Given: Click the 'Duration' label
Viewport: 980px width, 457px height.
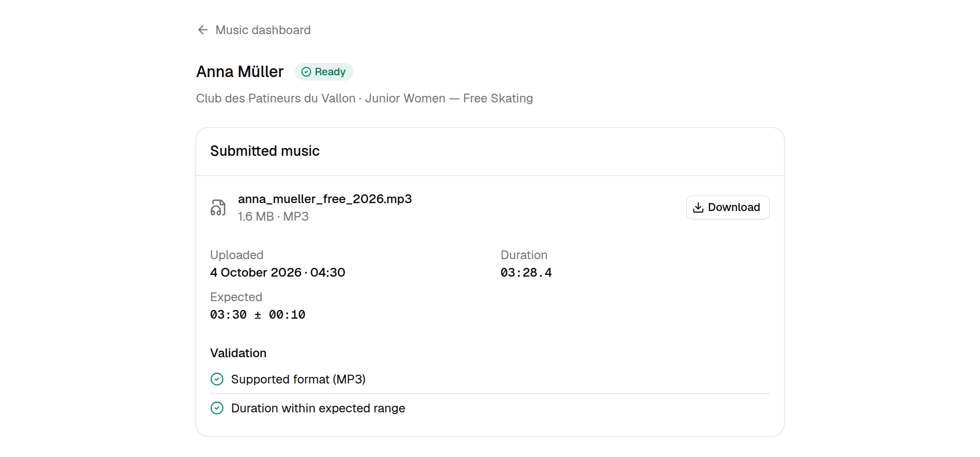Looking at the screenshot, I should pyautogui.click(x=524, y=255).
